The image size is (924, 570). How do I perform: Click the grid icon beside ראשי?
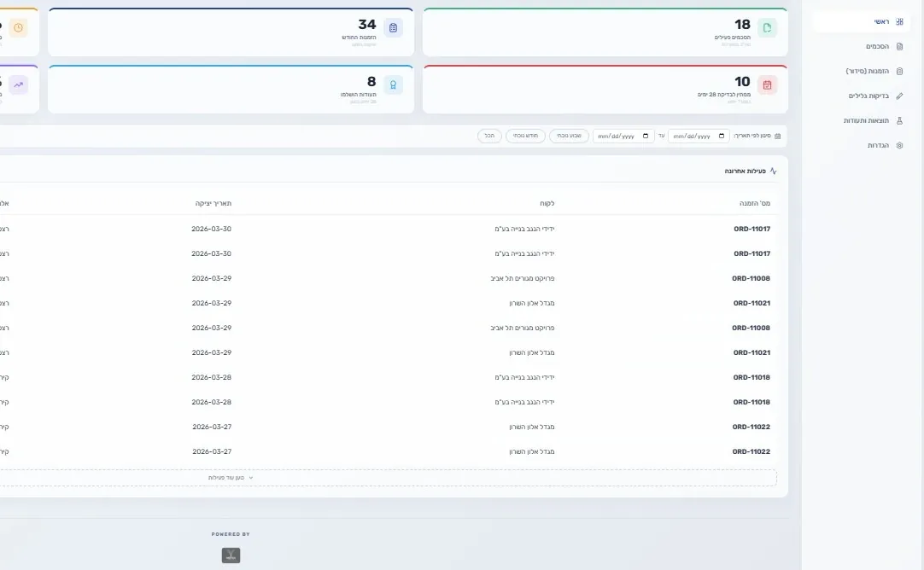tap(899, 22)
